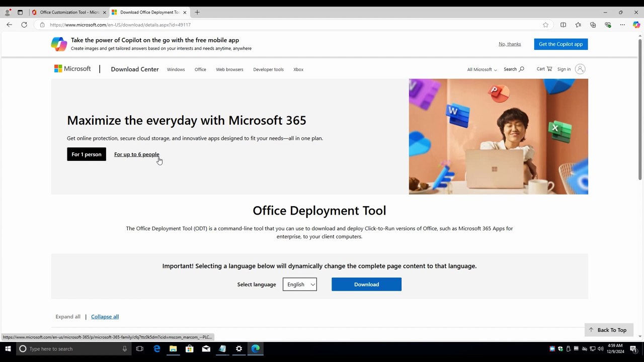
Task: Close the Download Office Deployment Tool tab
Action: pos(185,12)
